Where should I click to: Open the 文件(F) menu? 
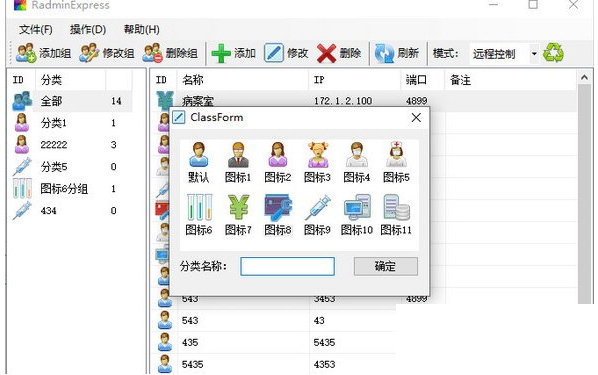[35, 29]
